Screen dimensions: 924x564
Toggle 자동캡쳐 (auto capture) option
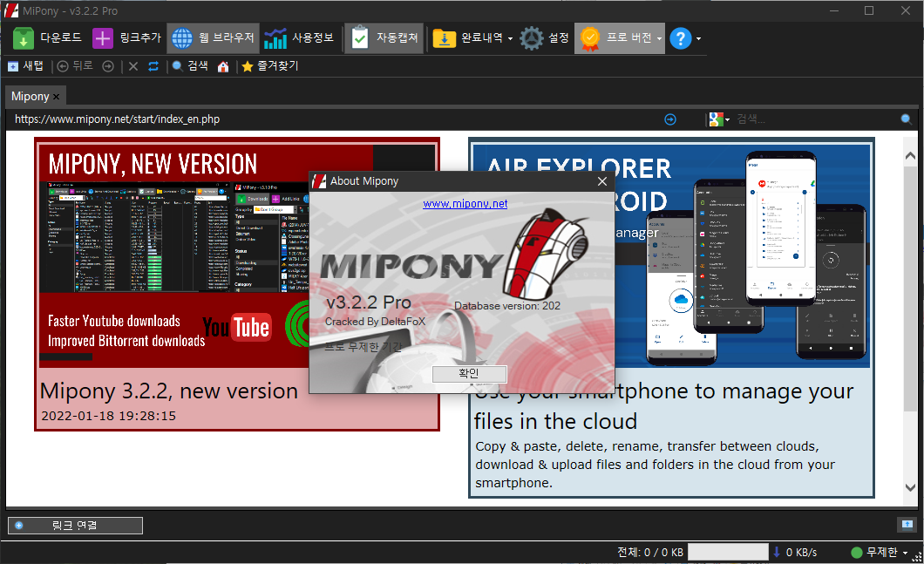(x=384, y=38)
